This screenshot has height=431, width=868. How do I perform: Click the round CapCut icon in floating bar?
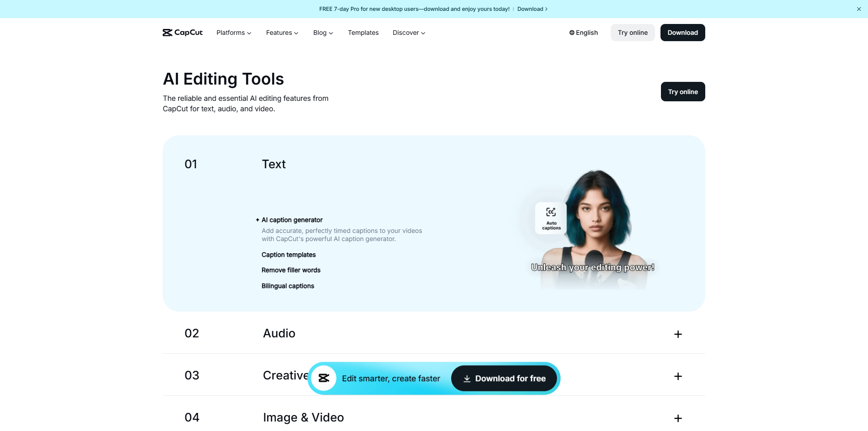pos(324,378)
